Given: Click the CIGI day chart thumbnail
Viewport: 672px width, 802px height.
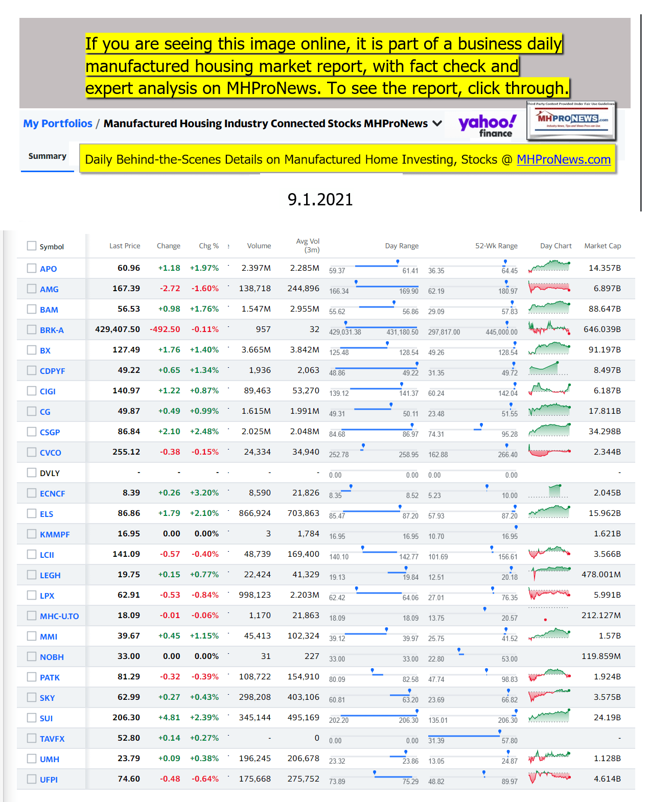Looking at the screenshot, I should click(549, 389).
